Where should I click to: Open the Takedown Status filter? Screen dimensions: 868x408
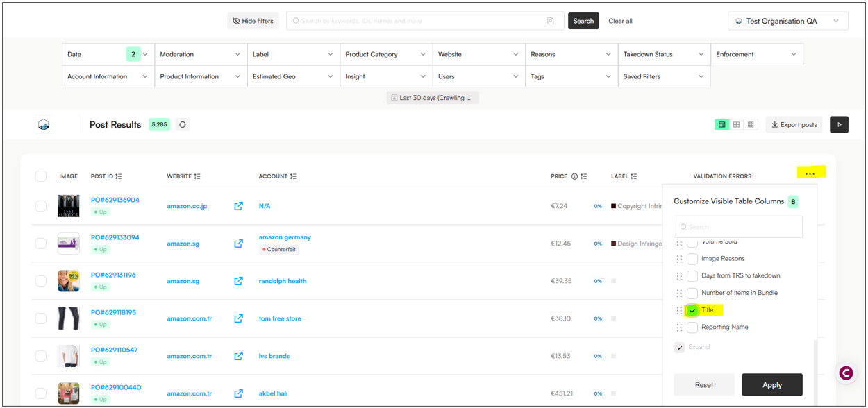point(664,54)
